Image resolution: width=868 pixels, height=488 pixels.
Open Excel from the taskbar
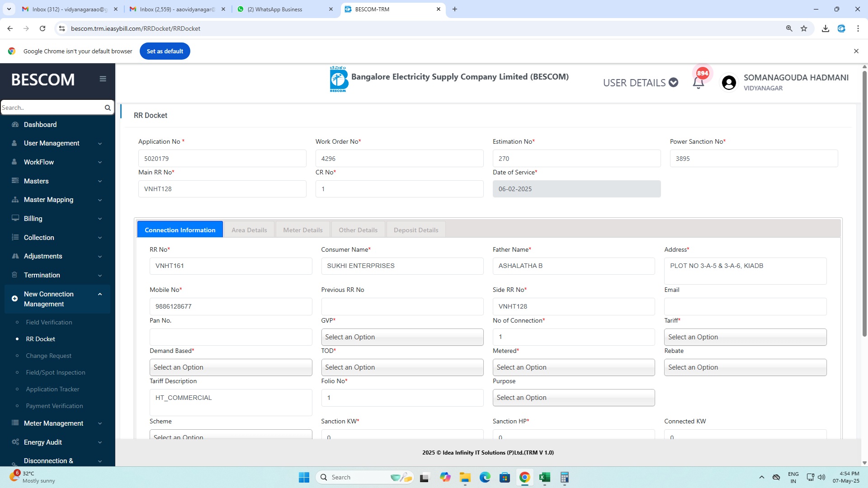tap(545, 477)
